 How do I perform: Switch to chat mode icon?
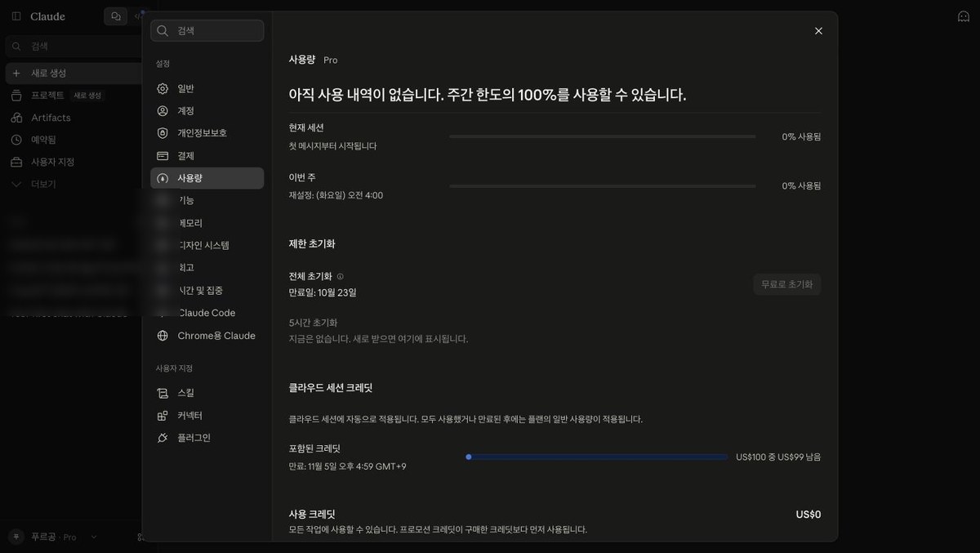(x=116, y=16)
